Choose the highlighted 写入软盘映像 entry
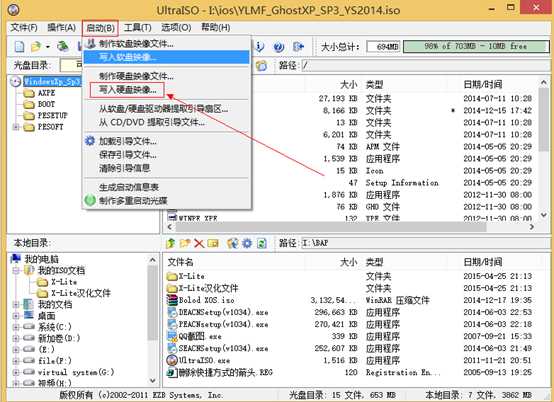Screen dimensions: 554x402 tap(167, 57)
